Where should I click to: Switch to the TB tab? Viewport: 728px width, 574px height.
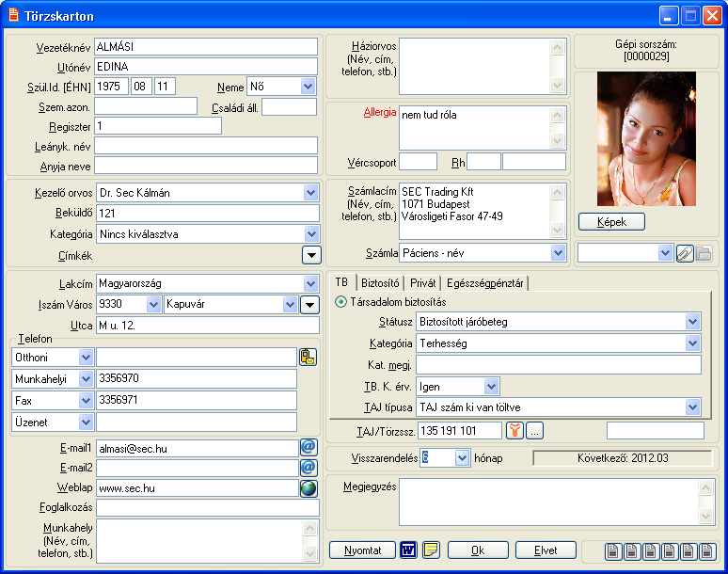341,282
